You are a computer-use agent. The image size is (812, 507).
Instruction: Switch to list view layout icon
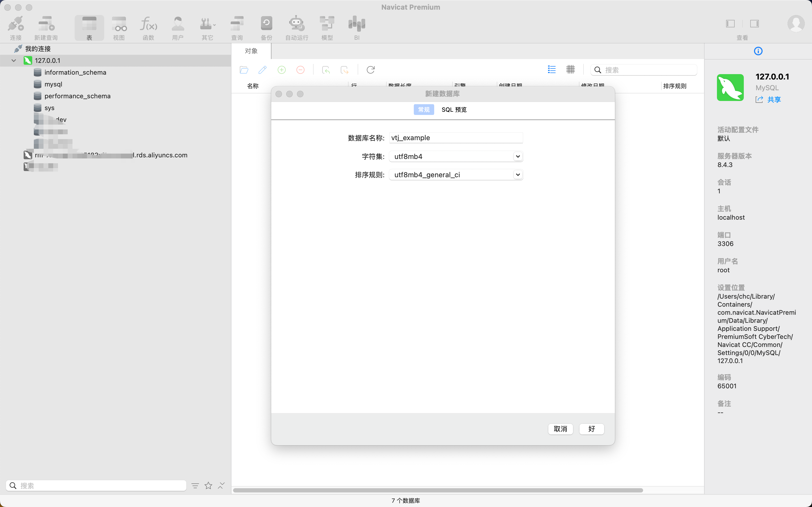(552, 70)
